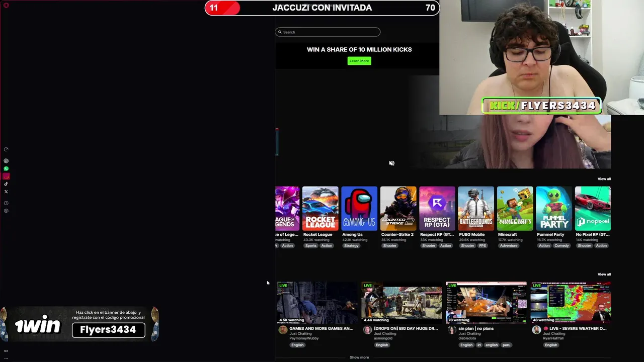644x362 pixels.
Task: Open the asmongold live stream thumbnail
Action: [401, 302]
